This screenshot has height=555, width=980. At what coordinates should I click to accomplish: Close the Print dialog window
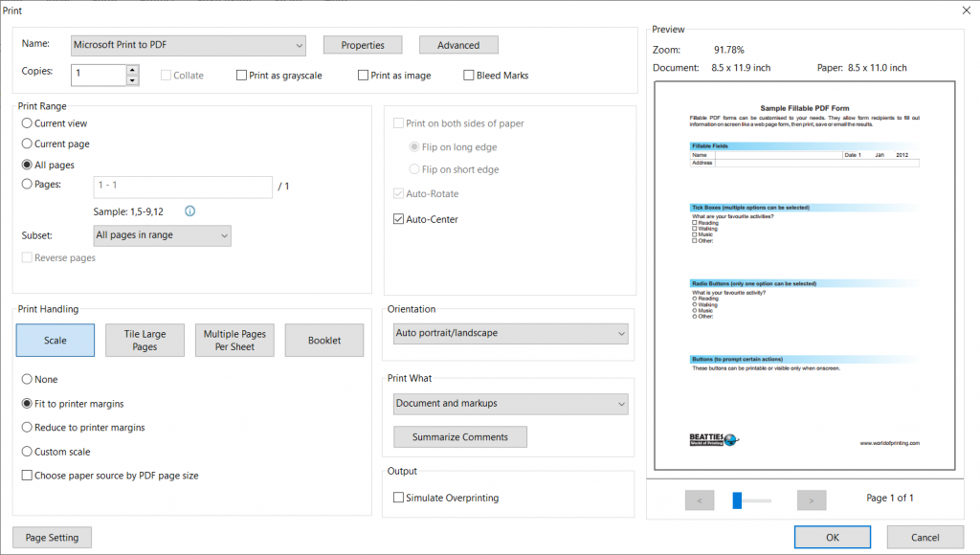965,10
